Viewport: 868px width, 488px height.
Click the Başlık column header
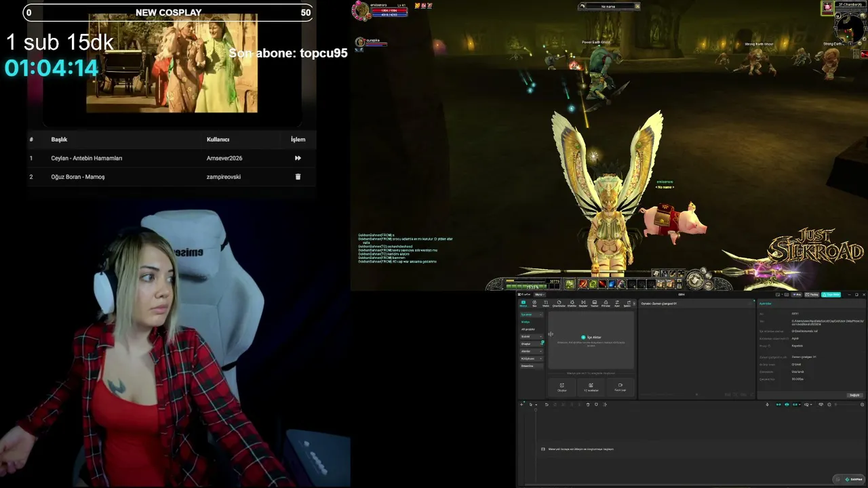click(x=59, y=140)
